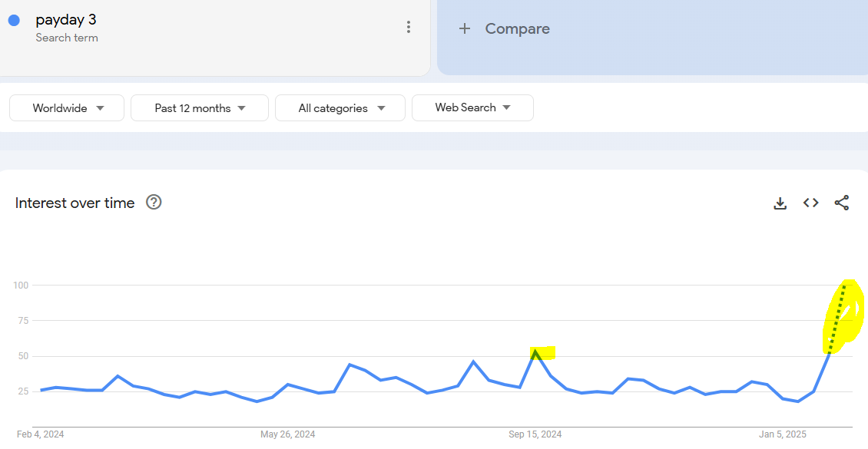868x449 pixels.
Task: Click the May 26, 2024 axis label
Action: [x=288, y=434]
